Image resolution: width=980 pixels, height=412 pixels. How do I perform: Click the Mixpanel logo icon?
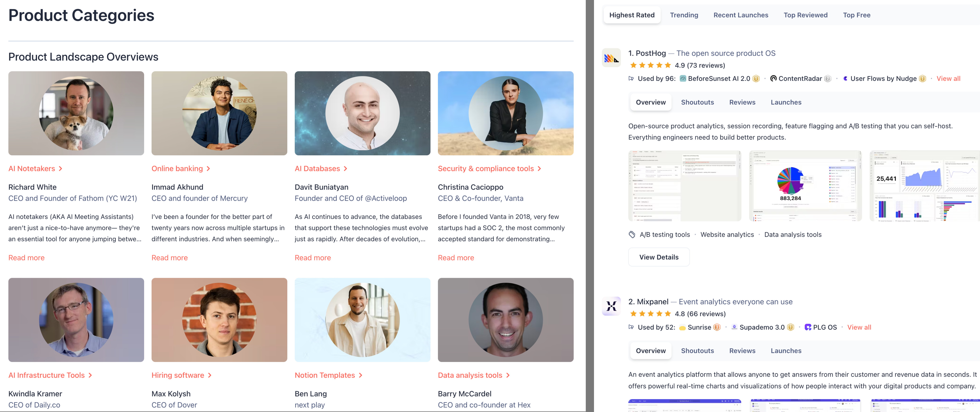(611, 306)
